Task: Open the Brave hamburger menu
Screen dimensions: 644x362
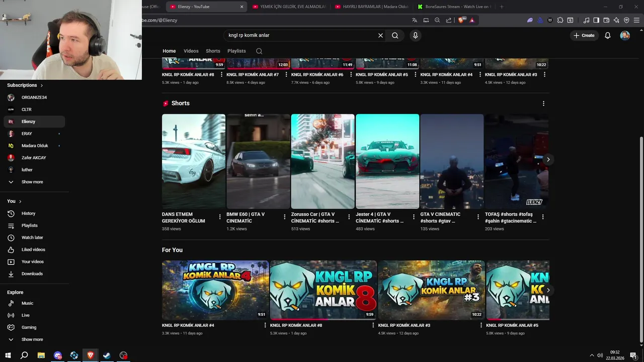Action: (636, 20)
